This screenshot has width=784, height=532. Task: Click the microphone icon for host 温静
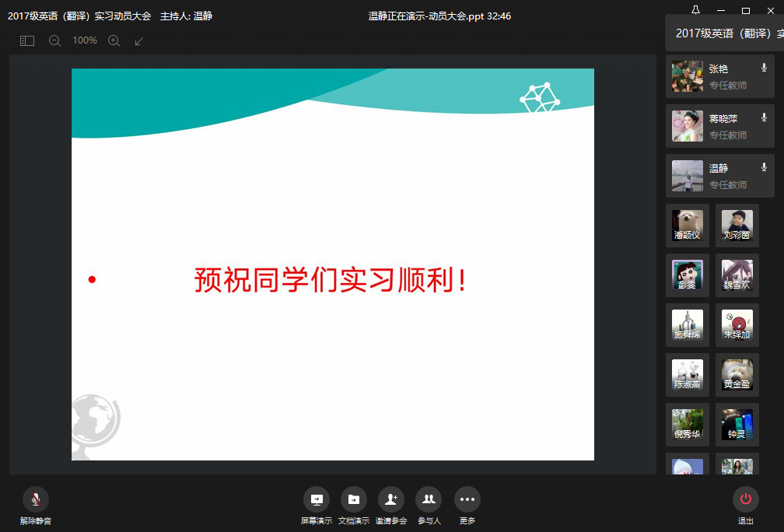pos(764,167)
